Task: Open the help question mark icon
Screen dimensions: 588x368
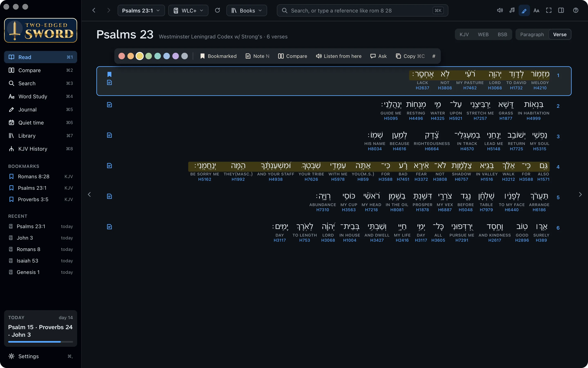Action: pos(576,10)
